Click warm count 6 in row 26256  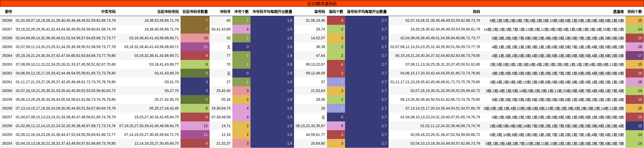coord(336,126)
